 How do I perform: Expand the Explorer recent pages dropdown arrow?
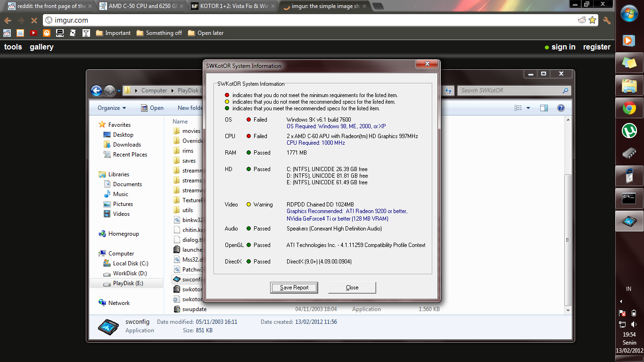pos(119,90)
